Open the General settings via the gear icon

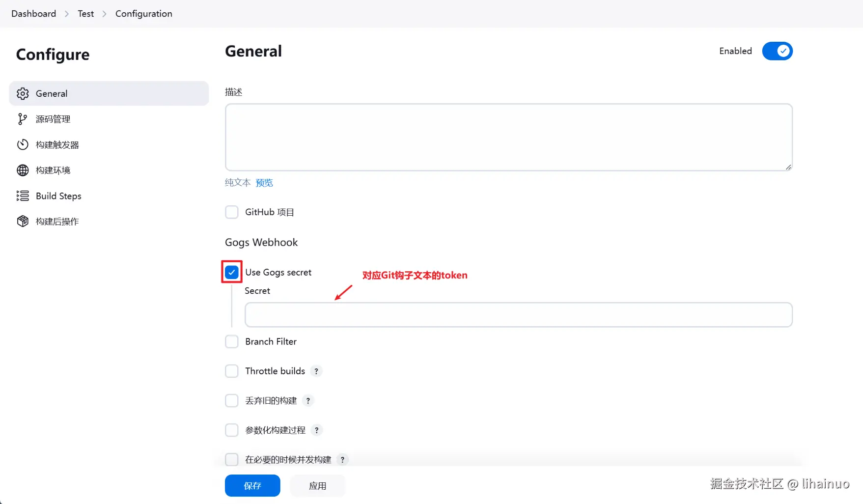[x=23, y=93]
